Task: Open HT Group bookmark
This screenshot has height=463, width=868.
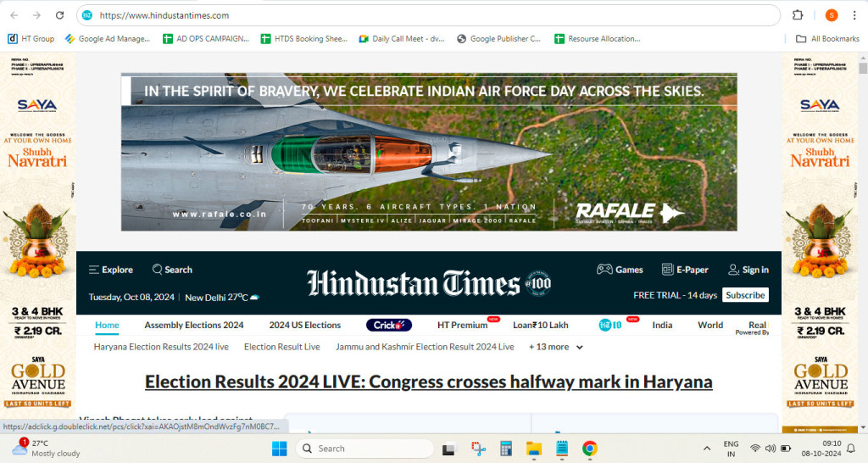Action: pos(31,39)
